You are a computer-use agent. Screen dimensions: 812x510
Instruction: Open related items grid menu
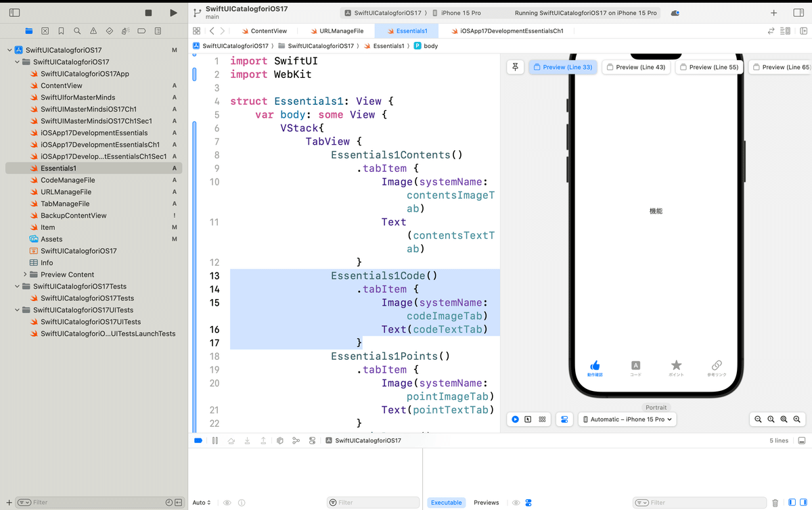click(196, 31)
